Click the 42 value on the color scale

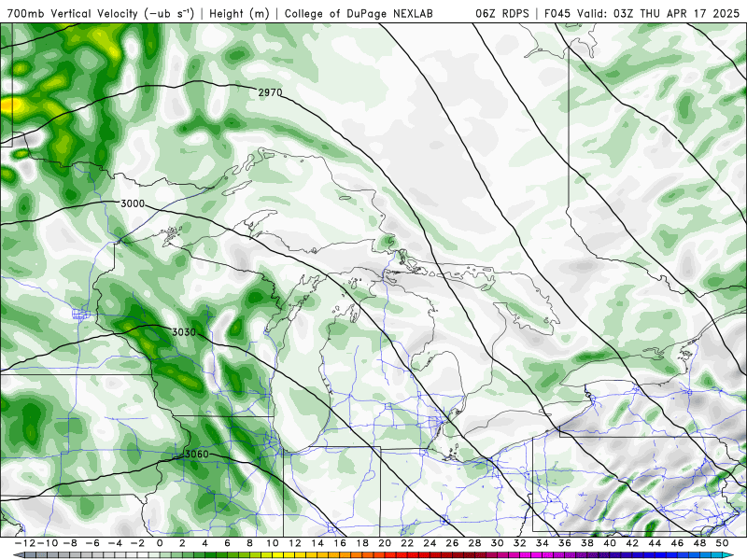[632, 543]
